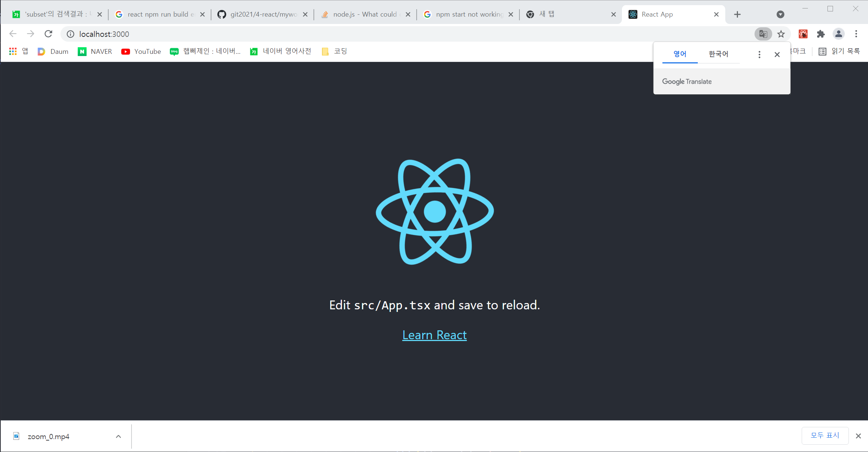
Task: Open the Google Translate icon in address bar
Action: (x=763, y=34)
